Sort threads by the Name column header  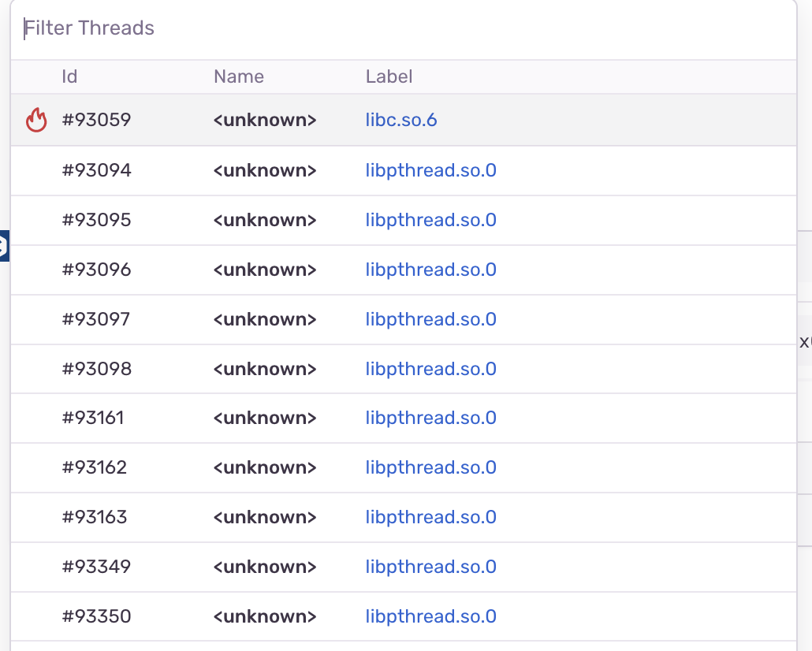tap(238, 76)
